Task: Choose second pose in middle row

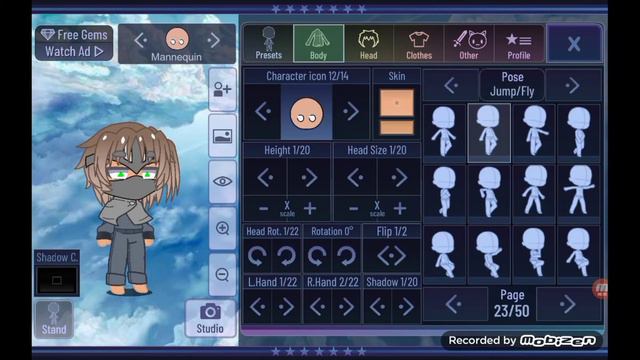Action: click(489, 193)
